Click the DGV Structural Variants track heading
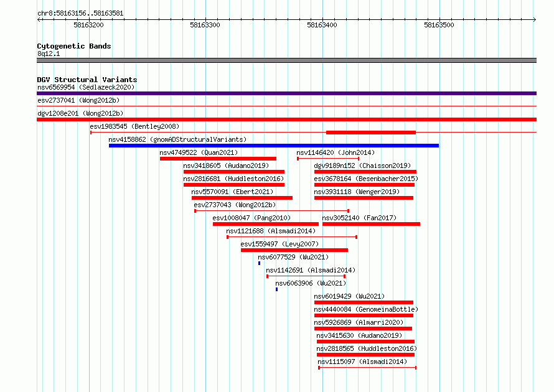The height and width of the screenshot is (392, 554). tap(87, 80)
